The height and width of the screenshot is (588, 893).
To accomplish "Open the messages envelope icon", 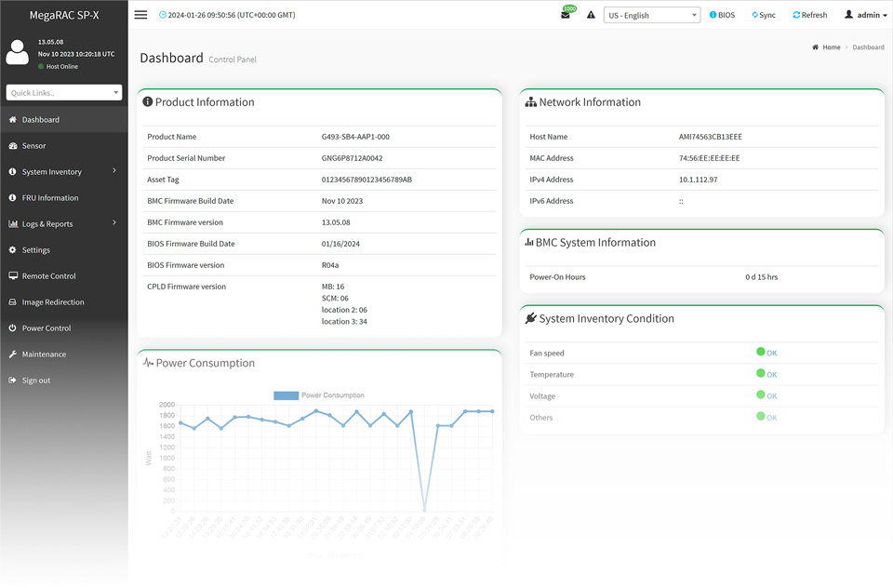I will (565, 15).
